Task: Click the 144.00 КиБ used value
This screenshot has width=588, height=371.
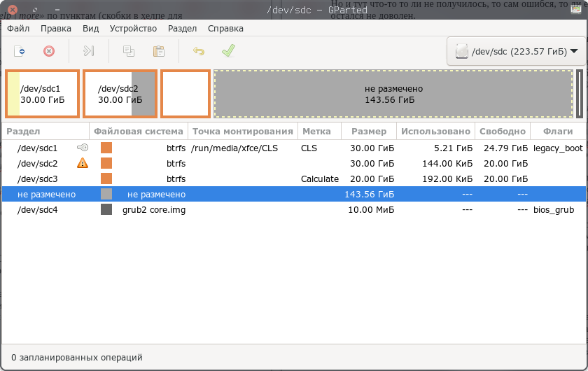Action: tap(447, 164)
